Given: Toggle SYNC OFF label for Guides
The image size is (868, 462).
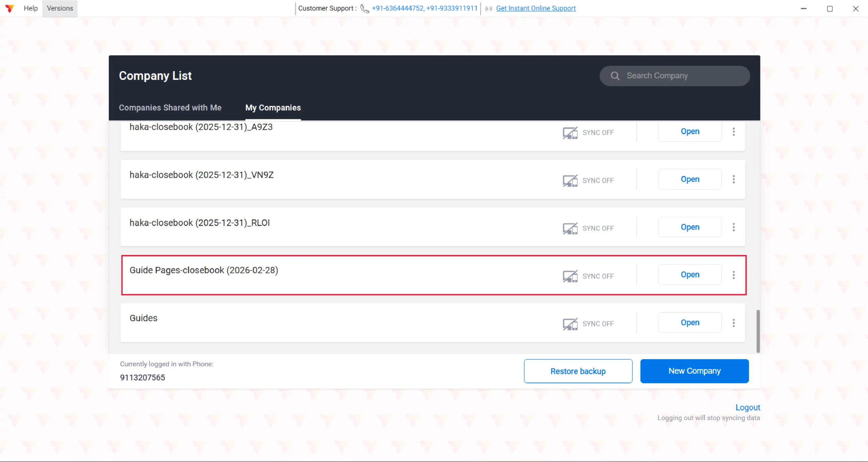Looking at the screenshot, I should coord(598,324).
